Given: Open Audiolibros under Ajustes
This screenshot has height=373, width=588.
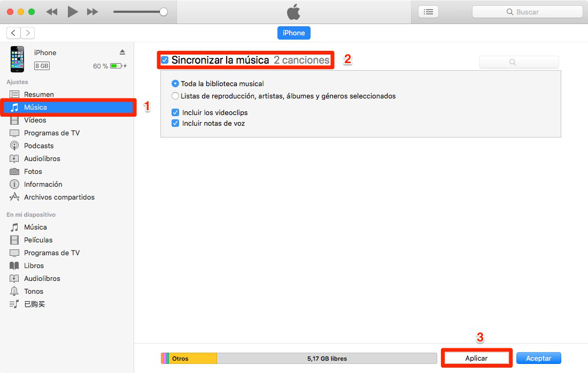Looking at the screenshot, I should coord(42,159).
